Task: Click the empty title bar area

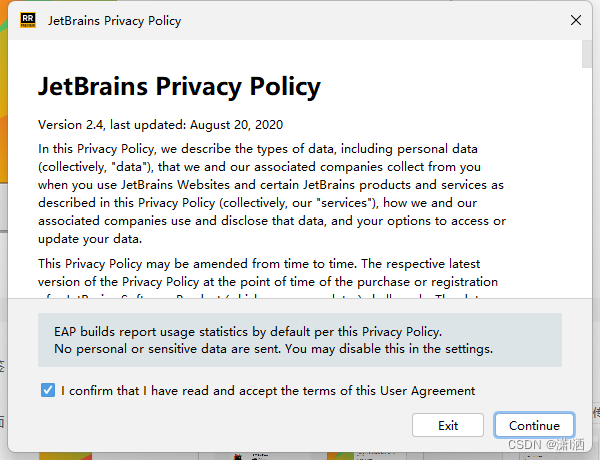Action: (373, 21)
